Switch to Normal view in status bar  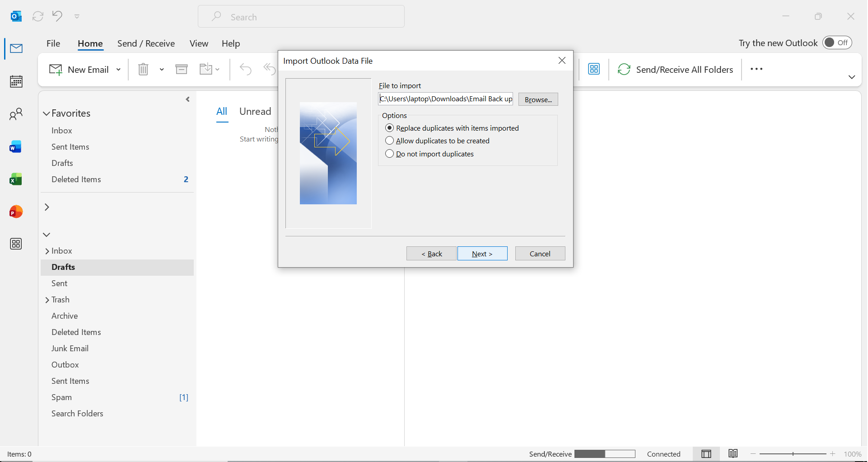click(x=707, y=454)
